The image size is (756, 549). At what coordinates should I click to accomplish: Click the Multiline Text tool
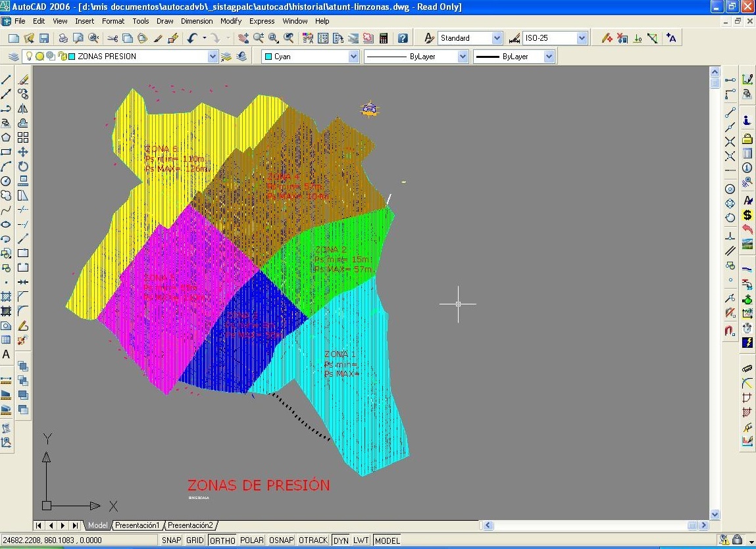coord(6,354)
